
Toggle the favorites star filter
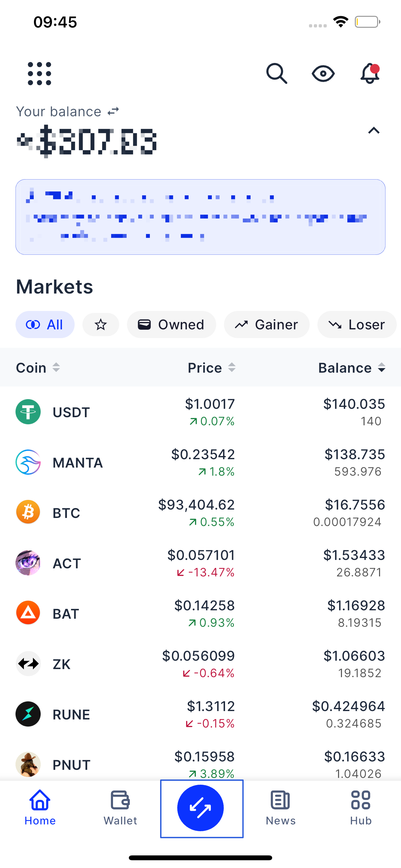pos(101,325)
